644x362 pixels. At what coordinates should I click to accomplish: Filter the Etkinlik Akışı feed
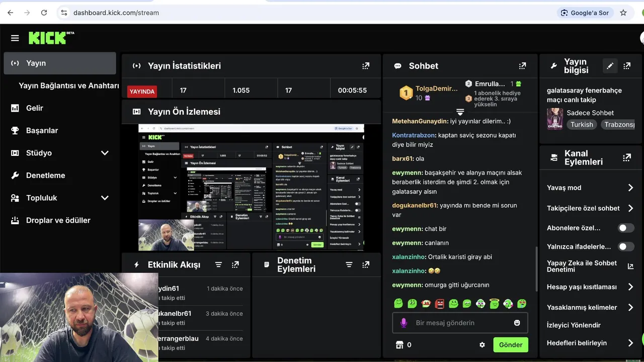(x=218, y=264)
